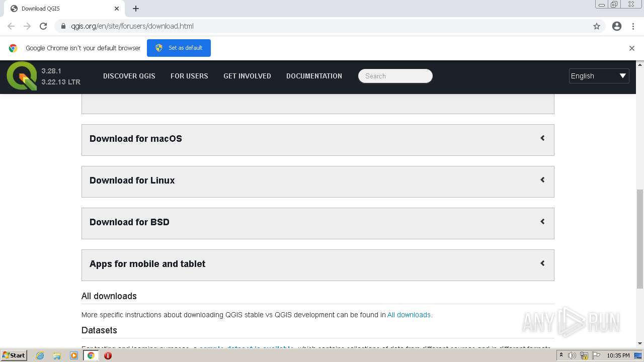The height and width of the screenshot is (362, 644).
Task: Click the page vertical scrollbar thumb
Action: pyautogui.click(x=640, y=239)
